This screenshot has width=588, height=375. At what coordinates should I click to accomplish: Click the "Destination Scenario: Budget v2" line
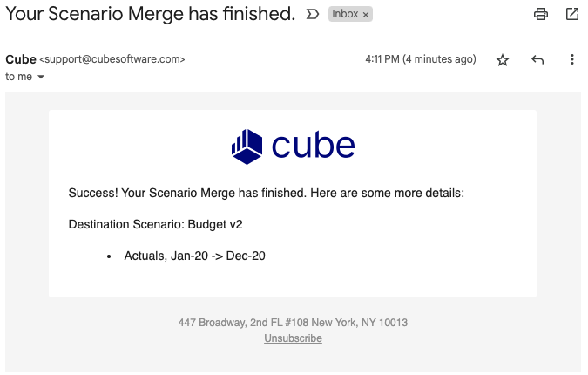tap(155, 224)
